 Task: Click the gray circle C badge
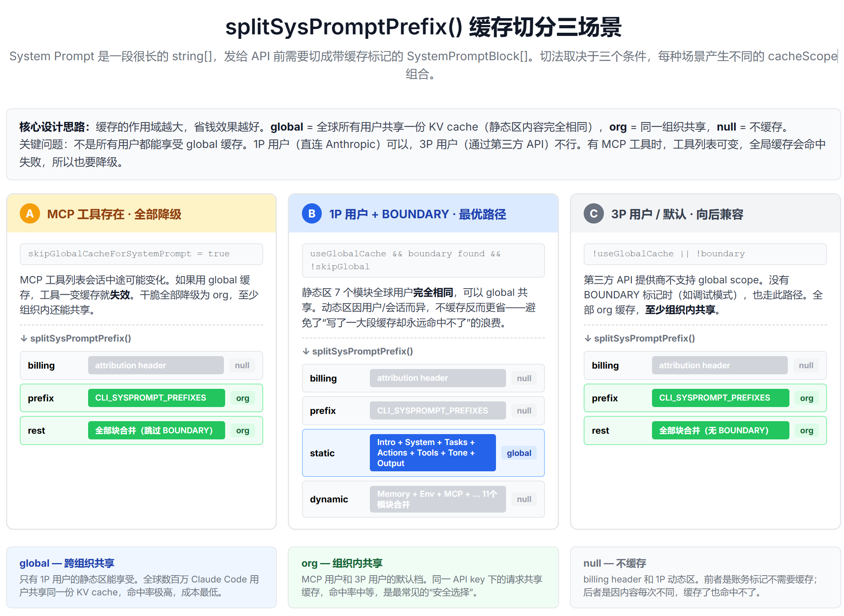point(594,213)
